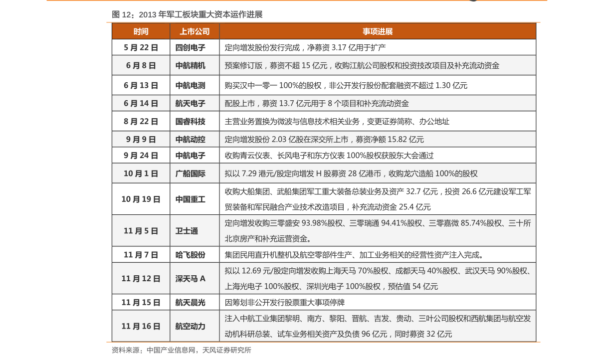Click the date cell 10月19日

pos(141,199)
